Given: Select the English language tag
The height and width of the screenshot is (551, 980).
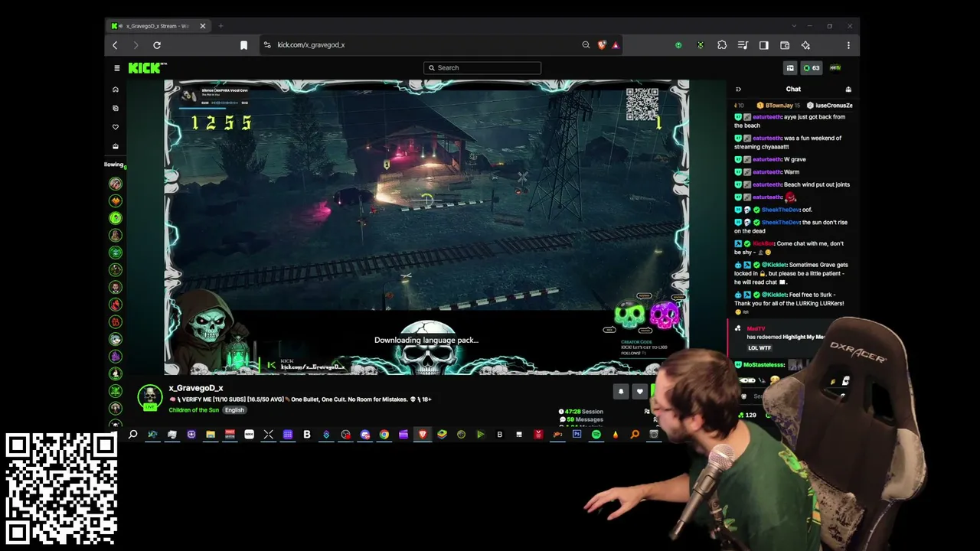Looking at the screenshot, I should point(234,410).
